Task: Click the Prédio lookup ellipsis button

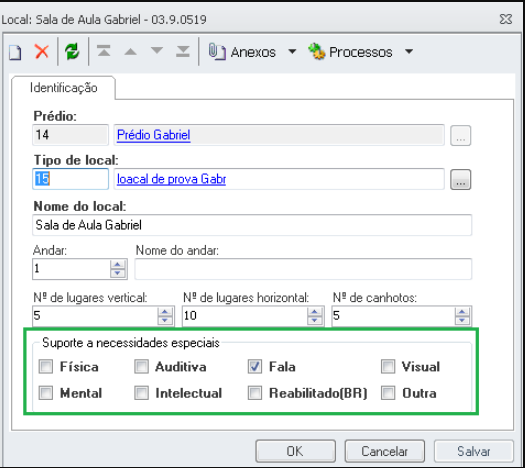Action: [461, 136]
